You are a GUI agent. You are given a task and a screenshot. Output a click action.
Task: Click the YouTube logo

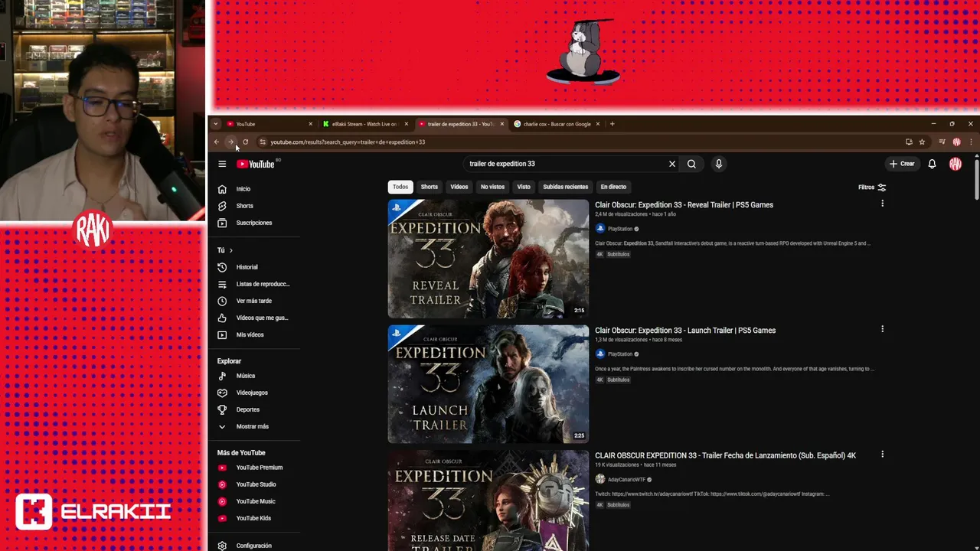256,164
